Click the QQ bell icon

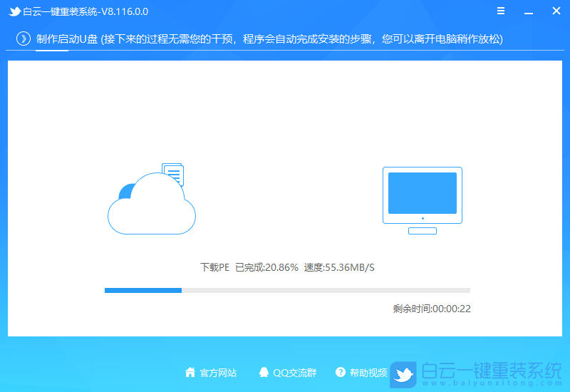[264, 372]
